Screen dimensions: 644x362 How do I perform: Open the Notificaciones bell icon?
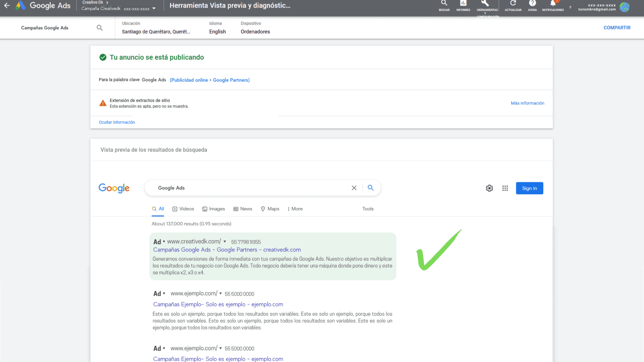tap(553, 4)
